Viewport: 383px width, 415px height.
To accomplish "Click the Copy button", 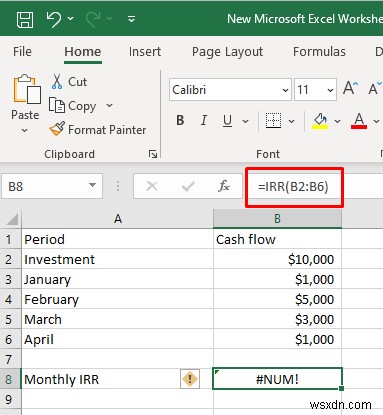I will pyautogui.click(x=73, y=106).
